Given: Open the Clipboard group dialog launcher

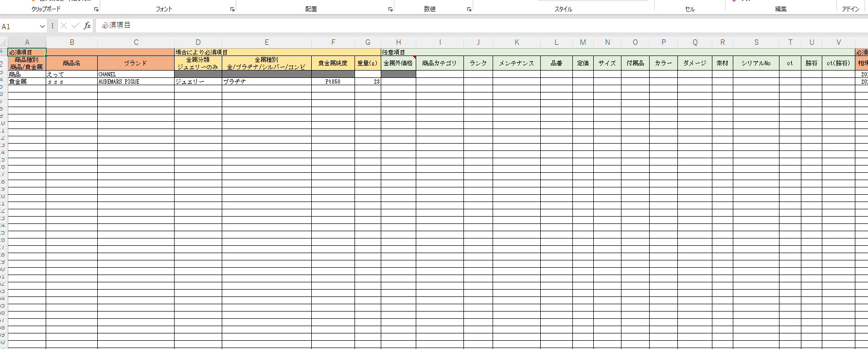Looking at the screenshot, I should pyautogui.click(x=96, y=9).
